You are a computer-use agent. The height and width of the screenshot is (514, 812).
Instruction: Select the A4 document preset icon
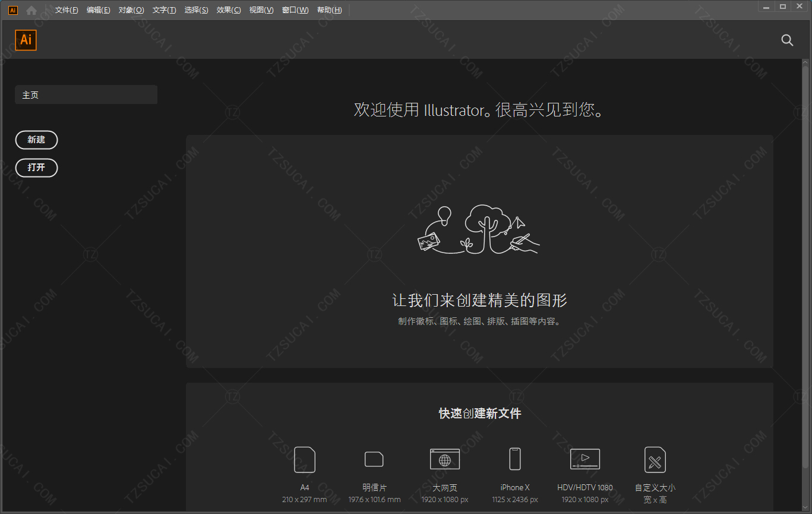(305, 460)
